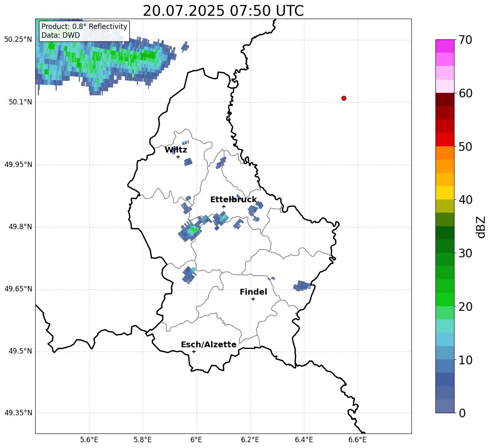Click the light blue colorbar segment above 10

click(445, 353)
